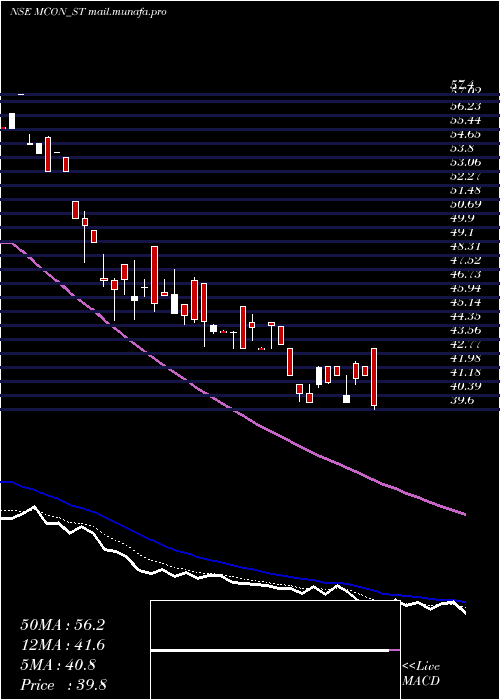Click the 44.35 price axis label
This screenshot has height=700, width=500.
pyautogui.click(x=466, y=316)
